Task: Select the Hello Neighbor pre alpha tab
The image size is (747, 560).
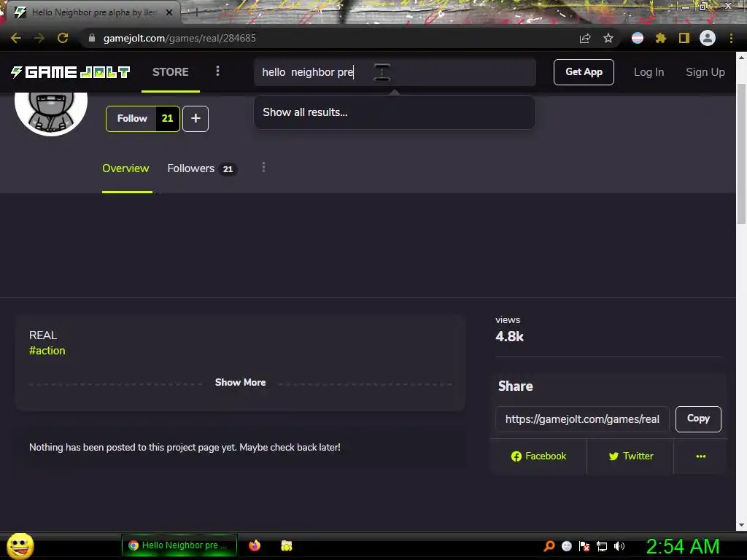Action: (x=93, y=12)
